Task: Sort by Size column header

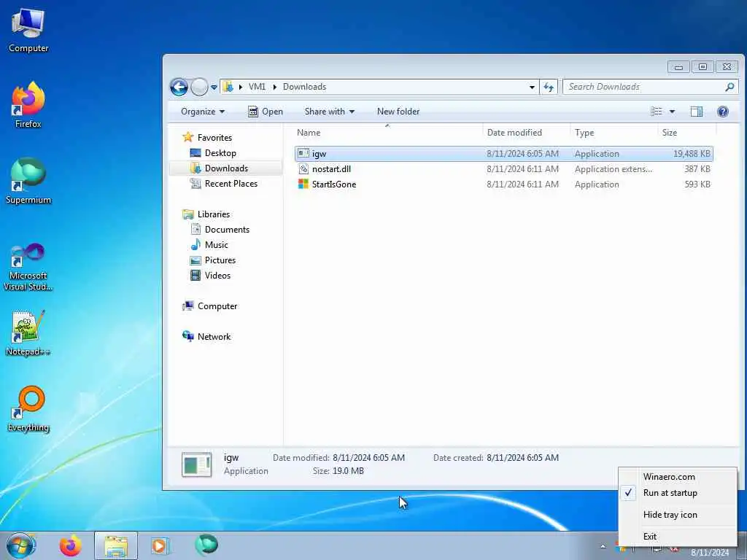Action: [x=686, y=133]
